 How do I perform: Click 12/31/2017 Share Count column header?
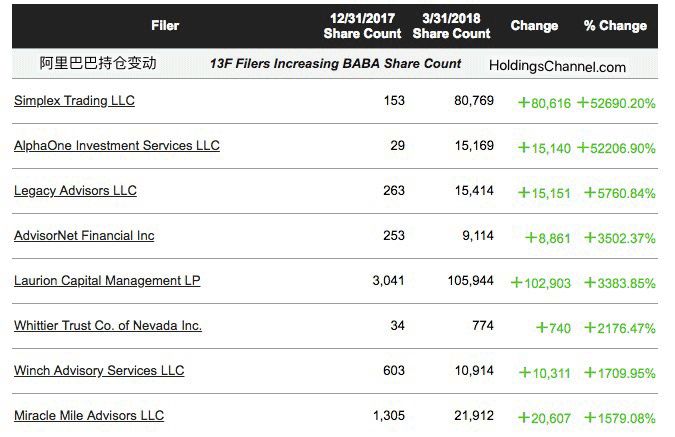click(x=364, y=26)
